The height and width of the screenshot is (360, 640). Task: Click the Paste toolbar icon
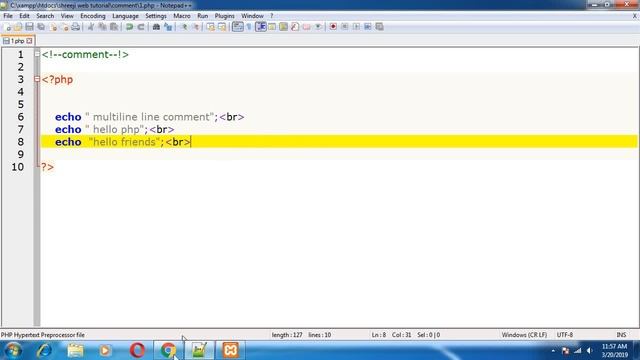[x=114, y=27]
